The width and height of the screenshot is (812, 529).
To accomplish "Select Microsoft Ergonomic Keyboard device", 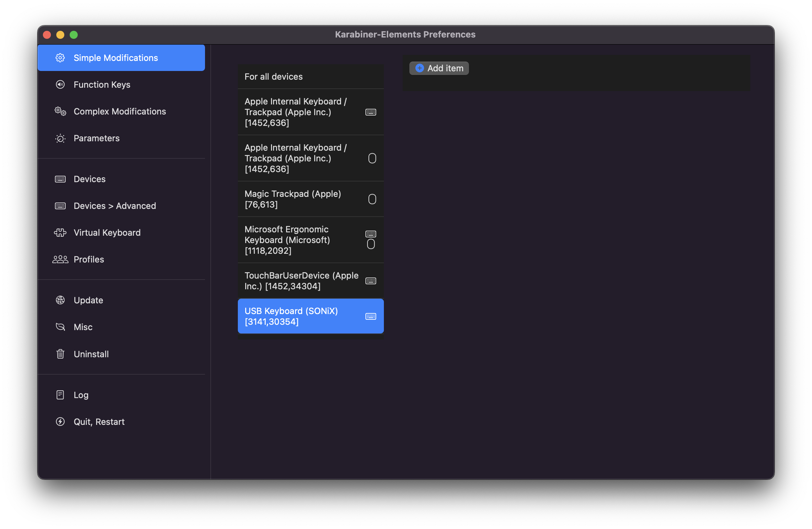I will pos(310,240).
